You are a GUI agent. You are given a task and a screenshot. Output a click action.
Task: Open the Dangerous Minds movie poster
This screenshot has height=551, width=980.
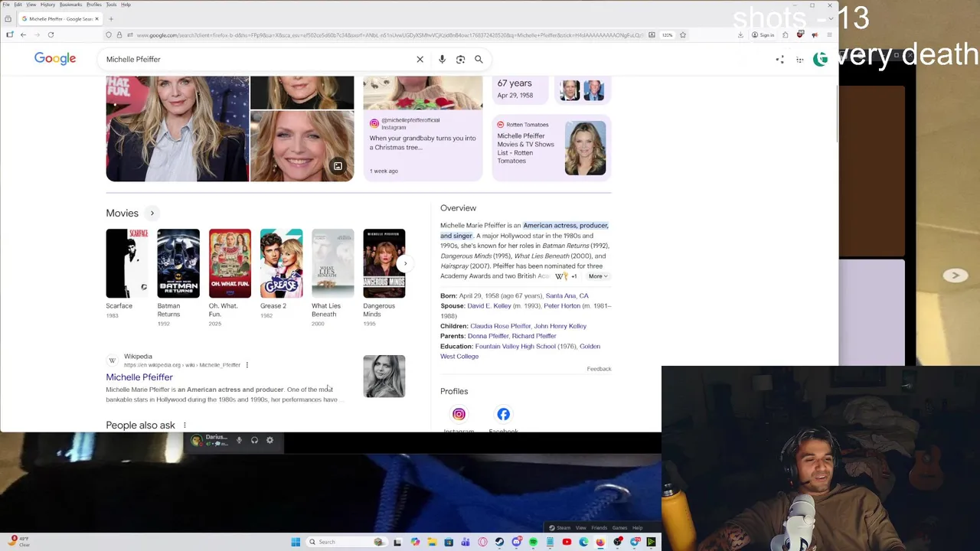[x=384, y=263]
